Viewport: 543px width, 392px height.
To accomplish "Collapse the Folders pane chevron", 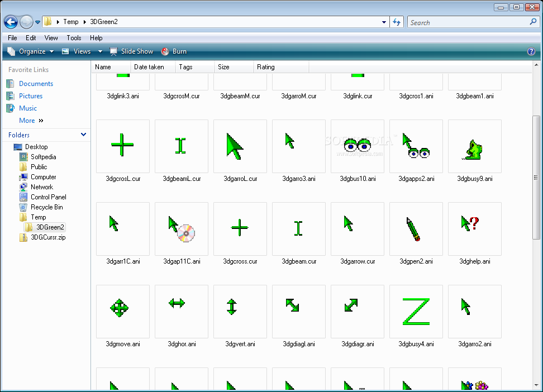I will pos(83,135).
